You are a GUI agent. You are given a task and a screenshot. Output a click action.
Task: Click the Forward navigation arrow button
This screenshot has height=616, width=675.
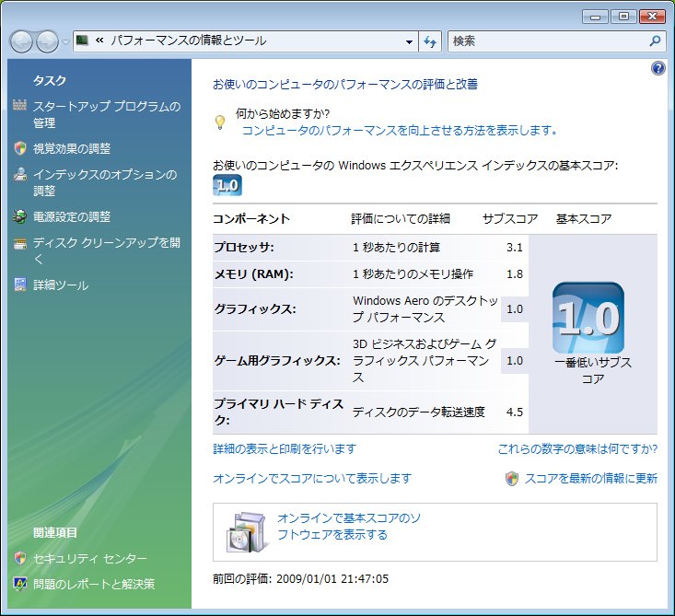(x=47, y=41)
